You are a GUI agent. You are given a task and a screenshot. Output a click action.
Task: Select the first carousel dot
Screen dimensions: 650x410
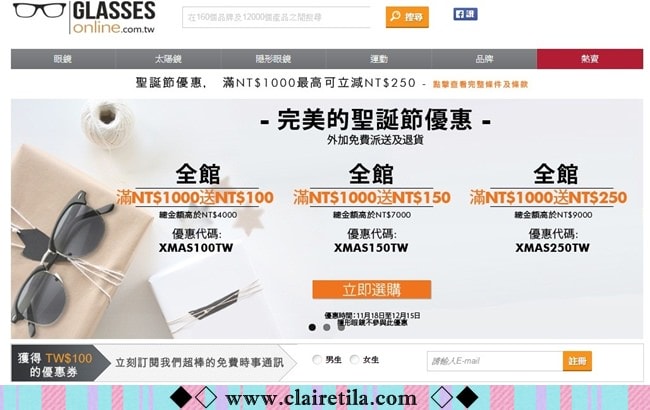click(312, 327)
